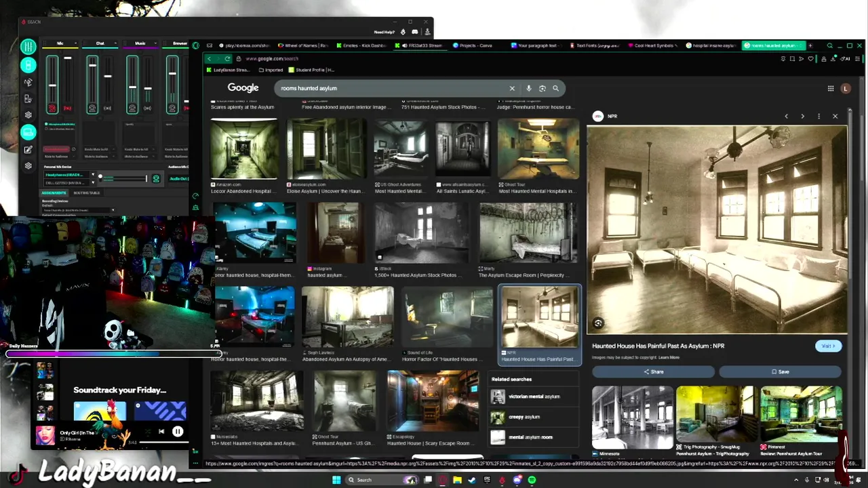Expand the DELL monitor device dropdown

pos(93,182)
